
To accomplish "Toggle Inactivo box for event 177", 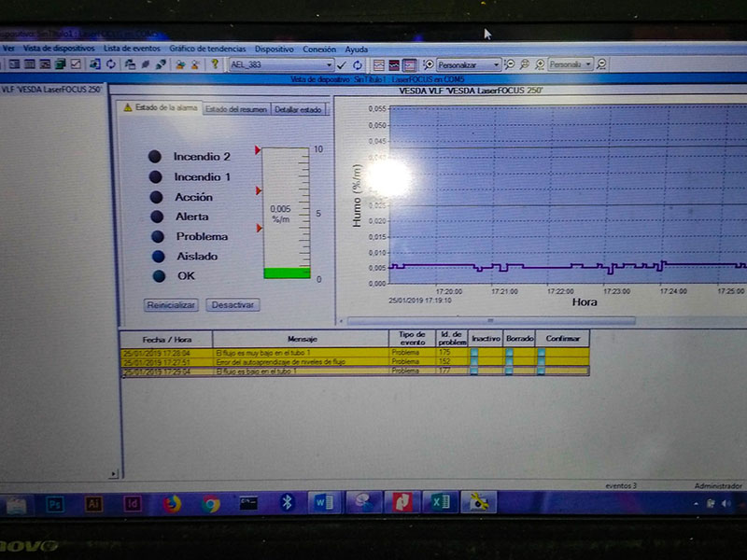I will click(474, 371).
